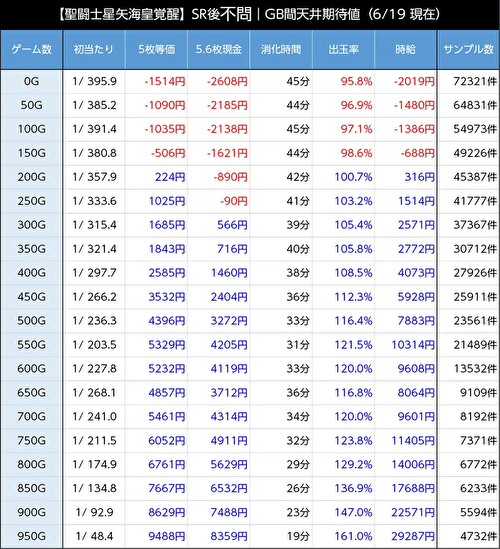Screen dimensions: 500x549
Task: Select the 700G row label
Action: (x=32, y=417)
